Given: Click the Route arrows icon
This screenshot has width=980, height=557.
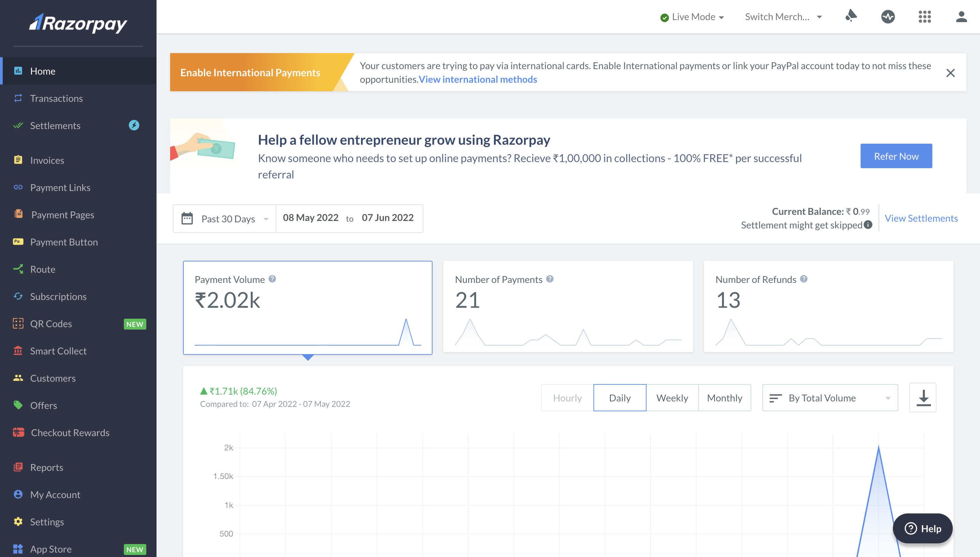Looking at the screenshot, I should [x=18, y=269].
